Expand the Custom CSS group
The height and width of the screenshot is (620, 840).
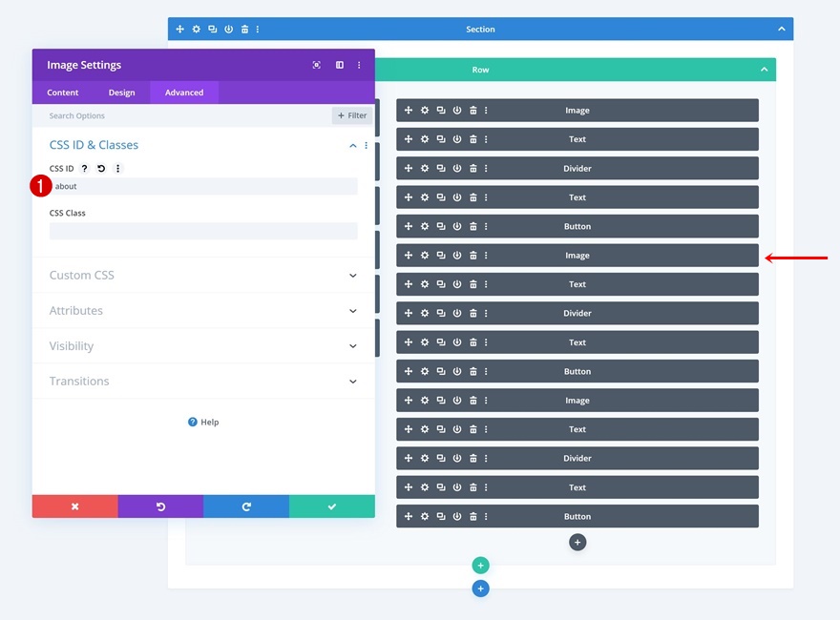[203, 276]
